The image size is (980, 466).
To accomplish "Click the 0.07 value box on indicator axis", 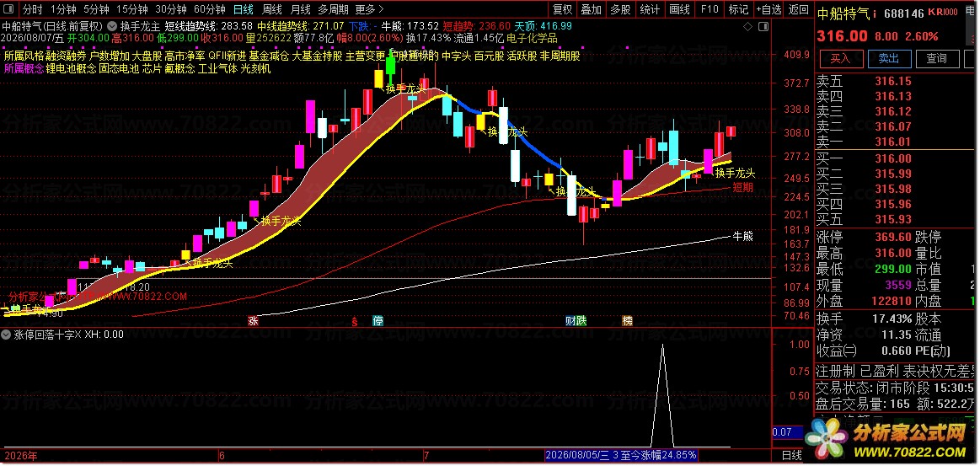I will point(788,431).
